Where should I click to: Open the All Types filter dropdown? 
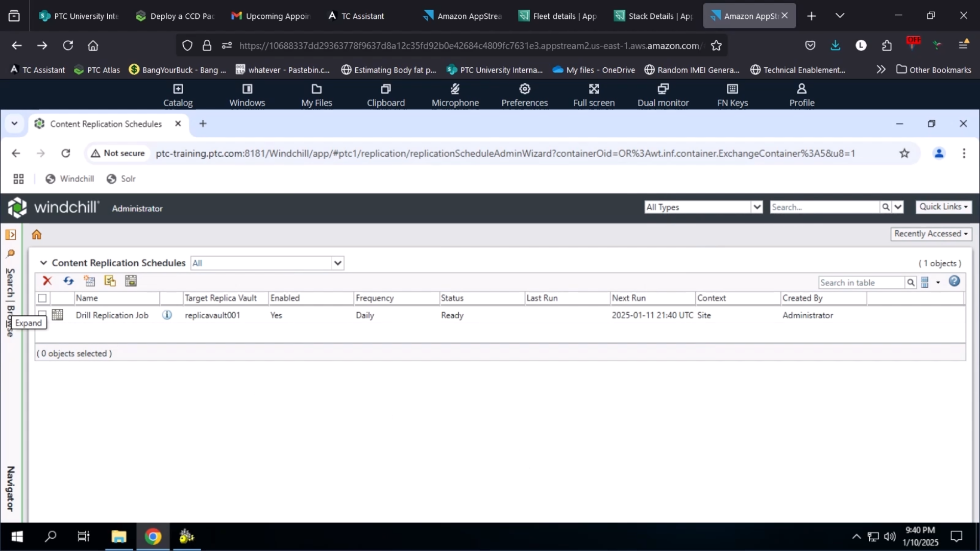pyautogui.click(x=757, y=207)
